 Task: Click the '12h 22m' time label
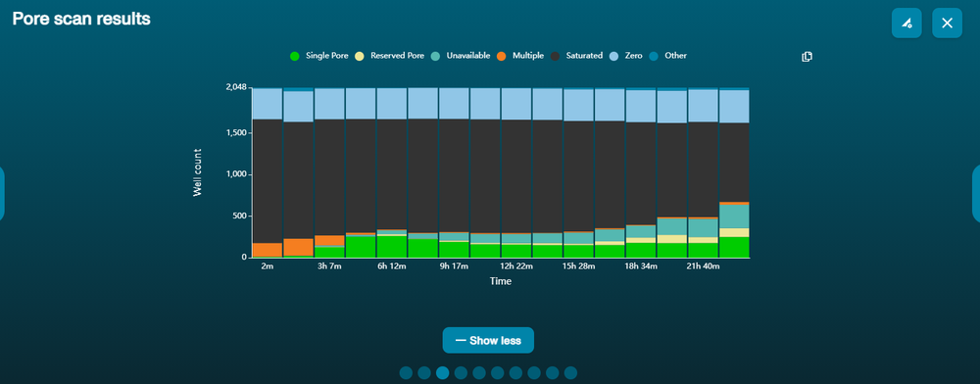[x=516, y=266]
